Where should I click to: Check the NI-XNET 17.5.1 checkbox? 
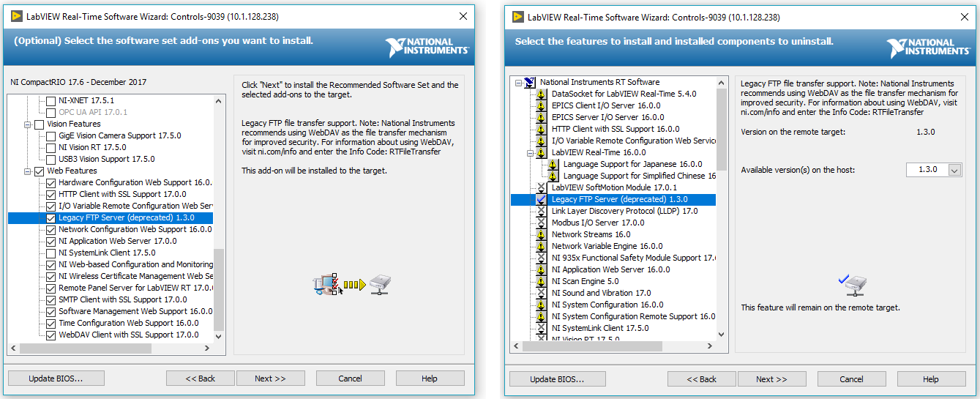point(51,100)
